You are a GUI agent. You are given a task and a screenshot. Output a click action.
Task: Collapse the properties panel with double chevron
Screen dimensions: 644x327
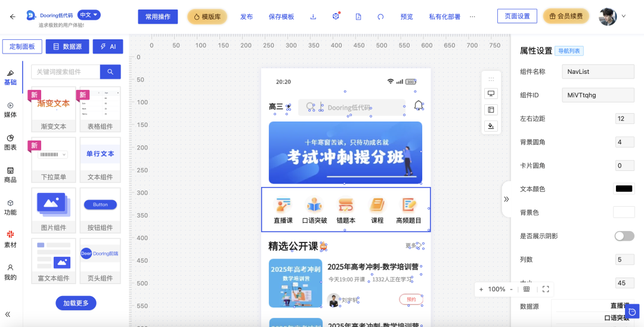pyautogui.click(x=506, y=199)
